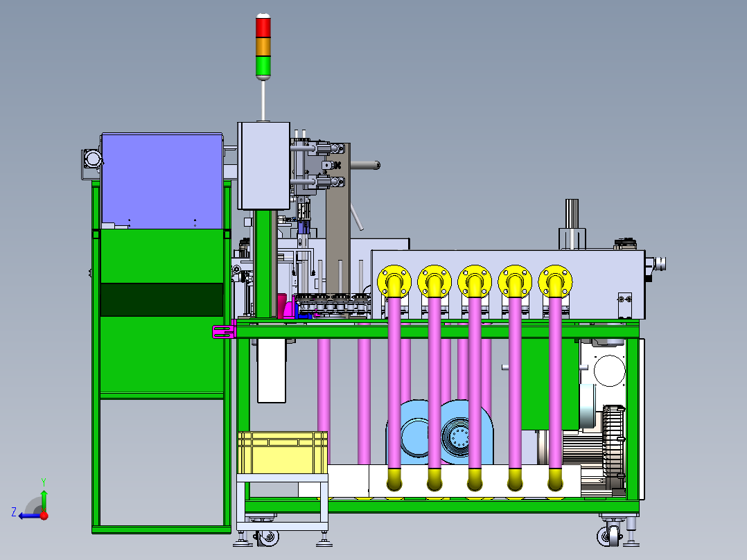Select the blue centrifugal blower housing

pos(441,432)
